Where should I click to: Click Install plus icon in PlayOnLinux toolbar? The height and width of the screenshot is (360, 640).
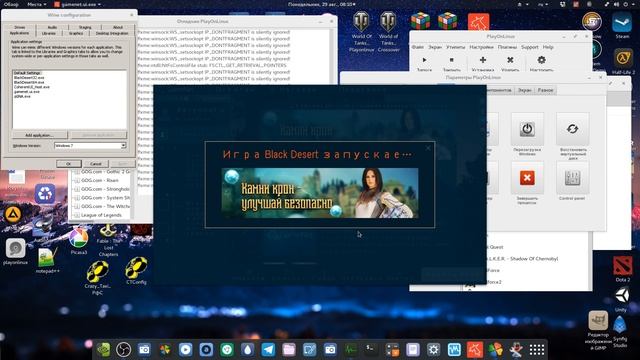(482, 60)
